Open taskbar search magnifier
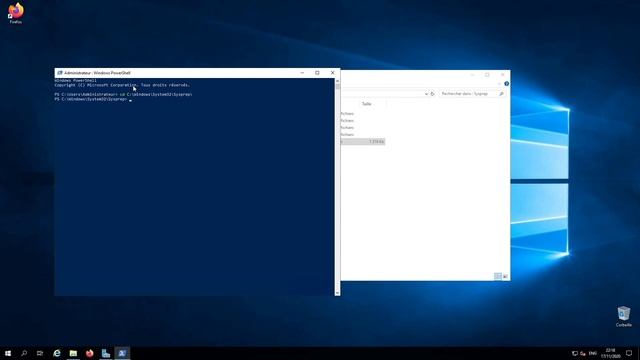The width and height of the screenshot is (640, 360). point(24,353)
